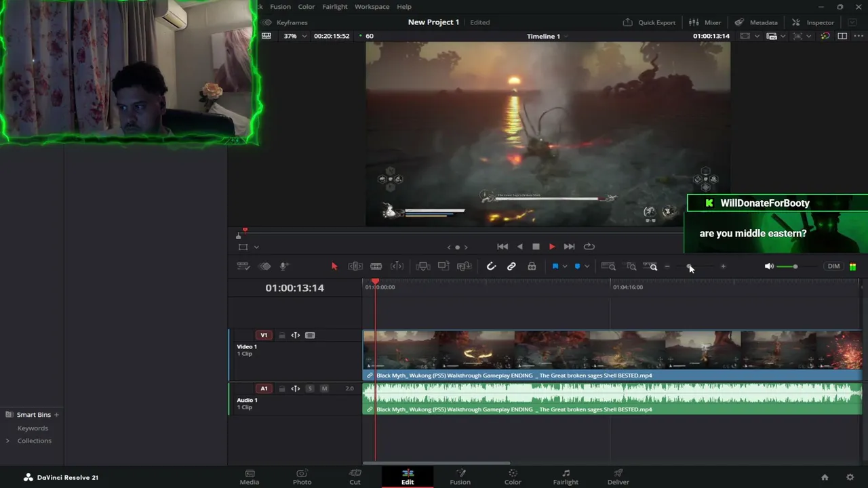Open the Fairlight menu
The image size is (868, 488).
(335, 7)
